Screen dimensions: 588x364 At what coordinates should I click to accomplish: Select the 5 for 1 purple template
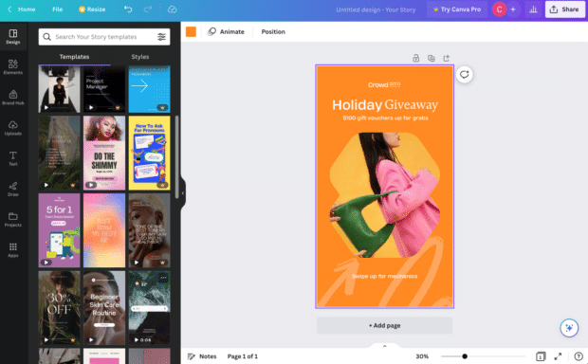point(59,230)
